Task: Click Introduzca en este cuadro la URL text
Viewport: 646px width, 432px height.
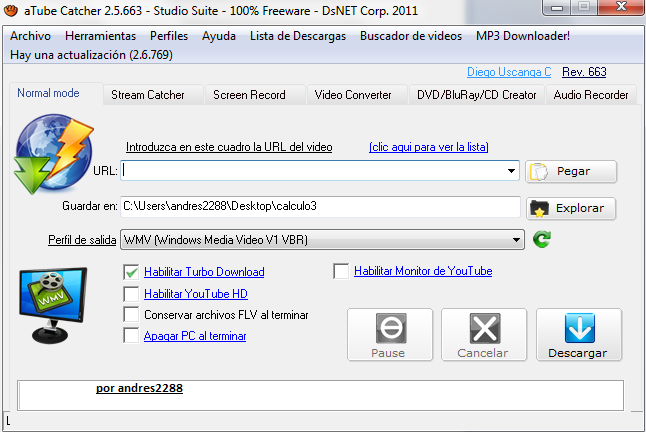Action: [229, 147]
